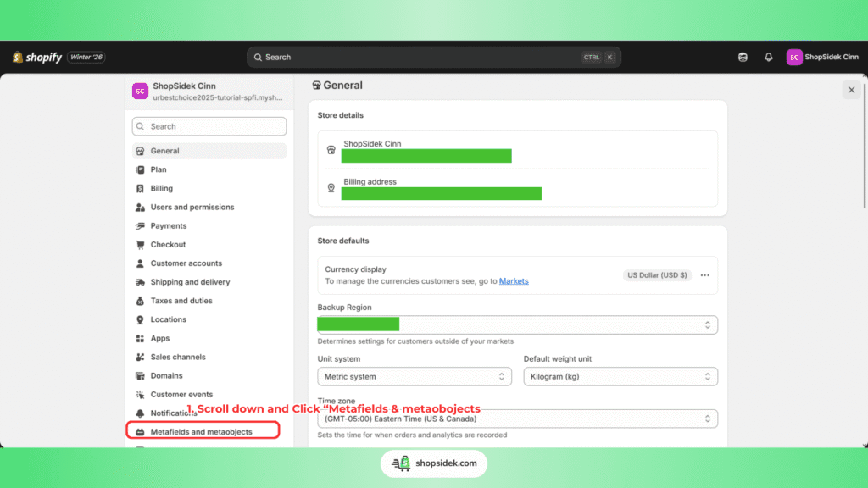Open the three-dot menu for Currency display
Image resolution: width=868 pixels, height=488 pixels.
tap(704, 275)
